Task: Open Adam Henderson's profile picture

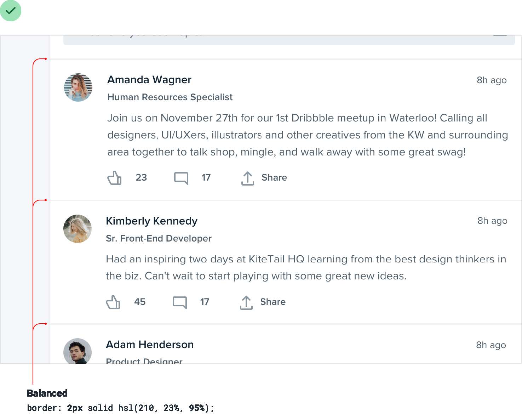Action: click(78, 351)
